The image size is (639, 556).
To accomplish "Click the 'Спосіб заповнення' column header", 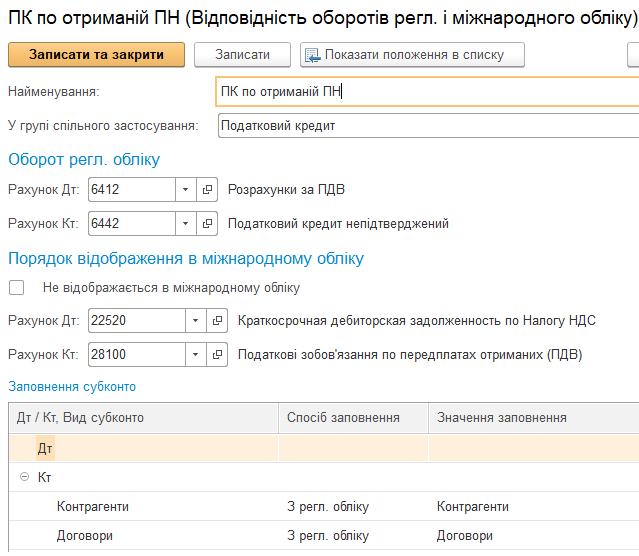I will pyautogui.click(x=343, y=418).
